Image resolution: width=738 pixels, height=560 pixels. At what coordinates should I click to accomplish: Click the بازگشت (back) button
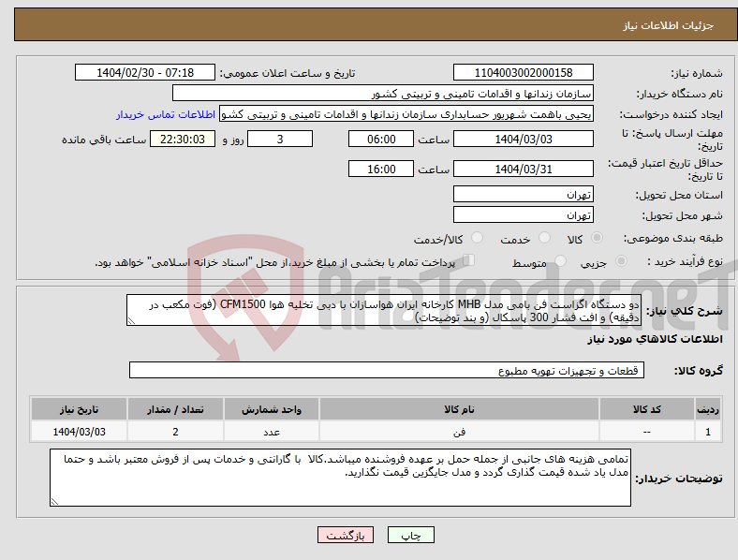[x=345, y=535]
